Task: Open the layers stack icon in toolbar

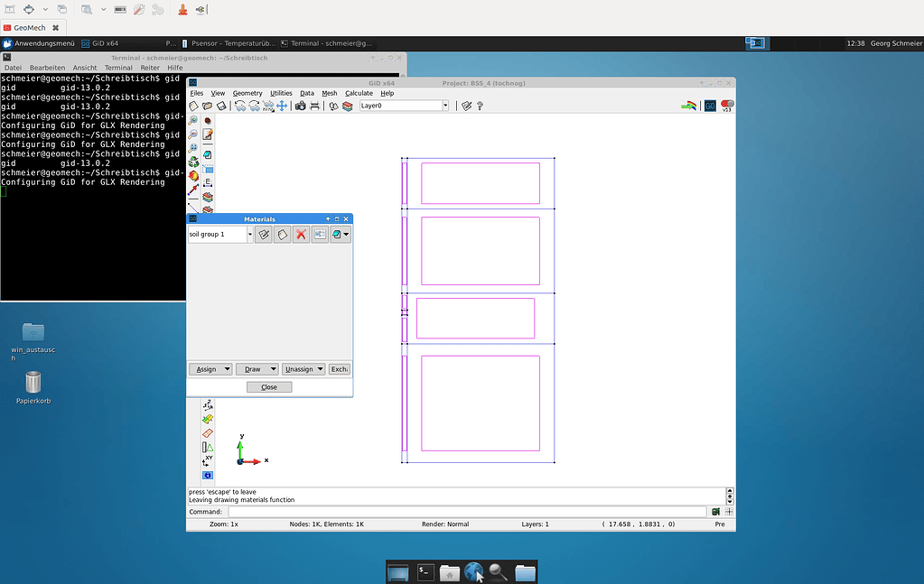Action: [x=348, y=106]
